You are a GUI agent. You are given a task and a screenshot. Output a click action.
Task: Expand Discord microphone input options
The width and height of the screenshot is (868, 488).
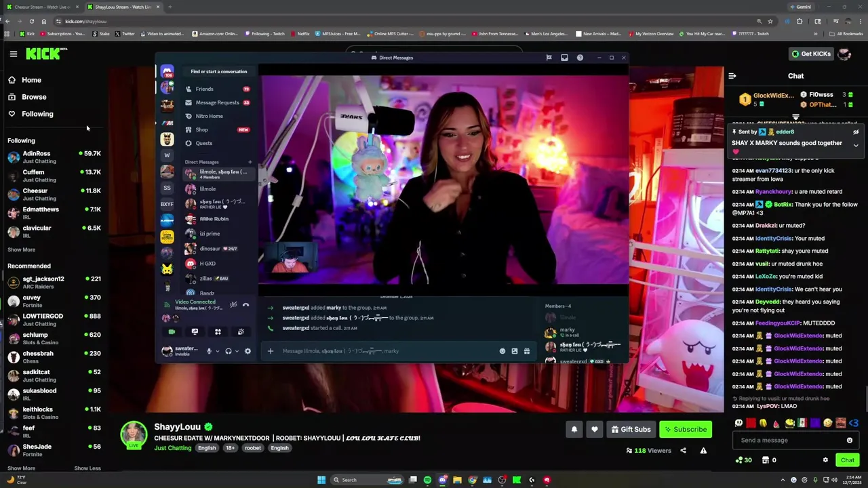217,351
